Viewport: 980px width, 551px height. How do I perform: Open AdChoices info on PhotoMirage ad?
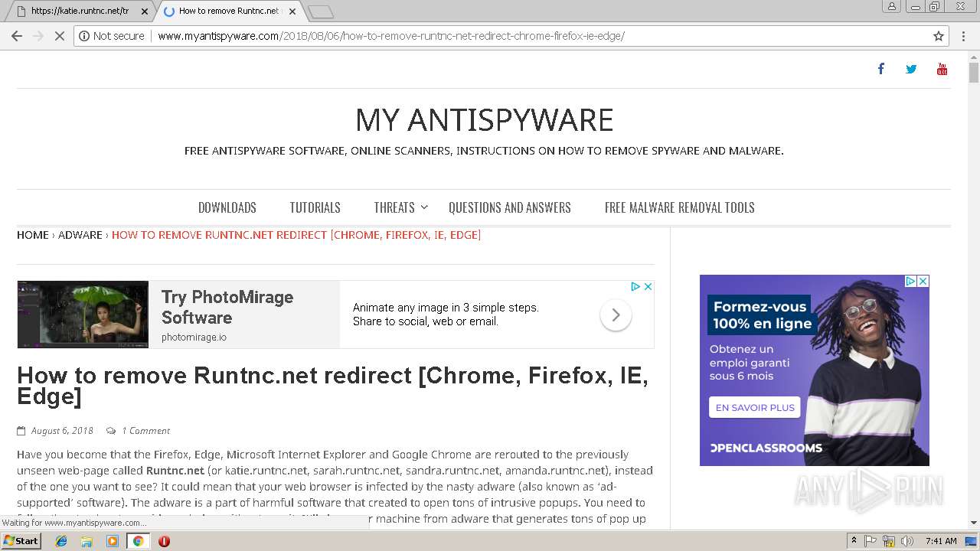coord(635,286)
